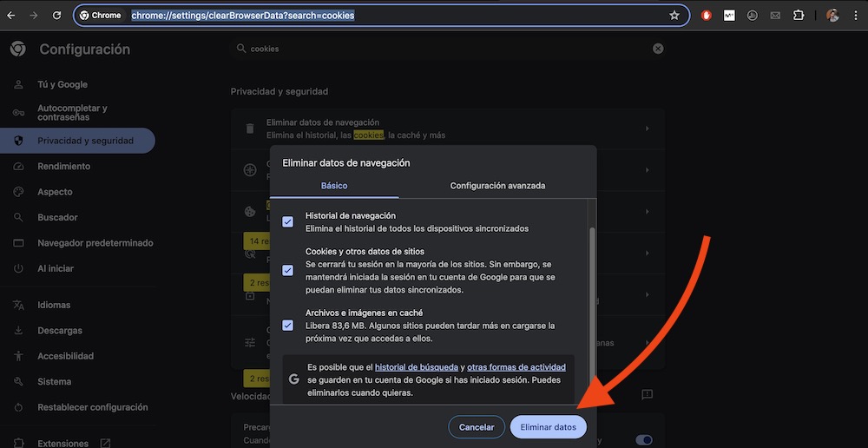Click the Cancelar button
Viewport: 868px width, 448px height.
pyautogui.click(x=477, y=427)
